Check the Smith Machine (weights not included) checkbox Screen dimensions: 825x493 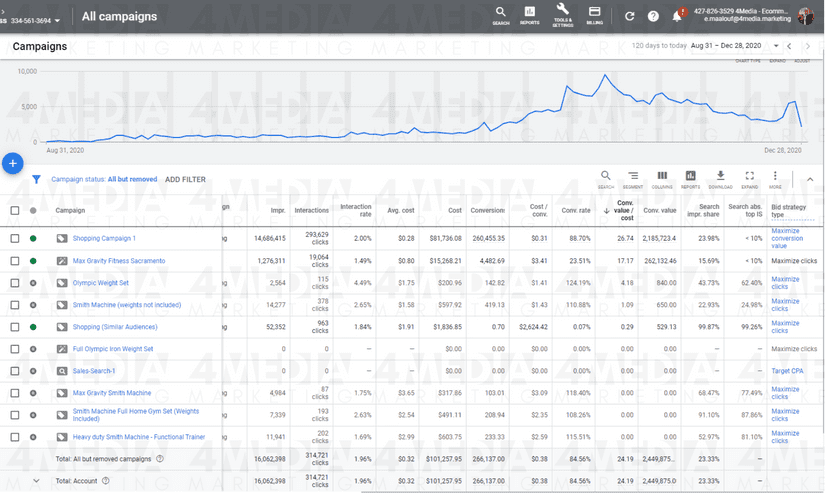15,305
